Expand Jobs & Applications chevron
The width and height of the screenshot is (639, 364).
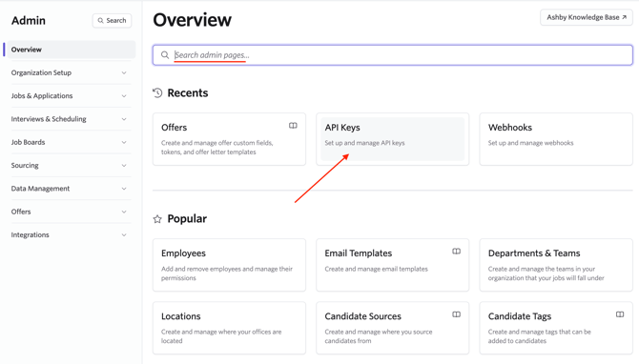point(124,96)
